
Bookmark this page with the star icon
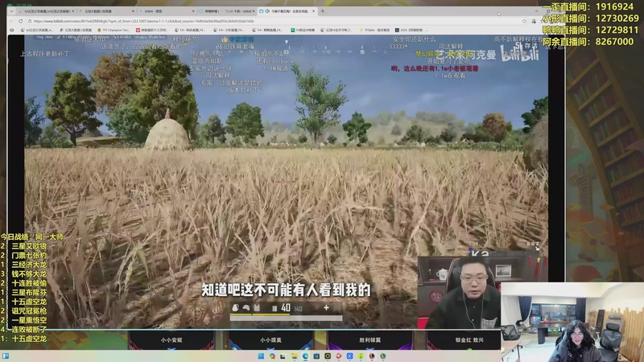tap(525, 21)
